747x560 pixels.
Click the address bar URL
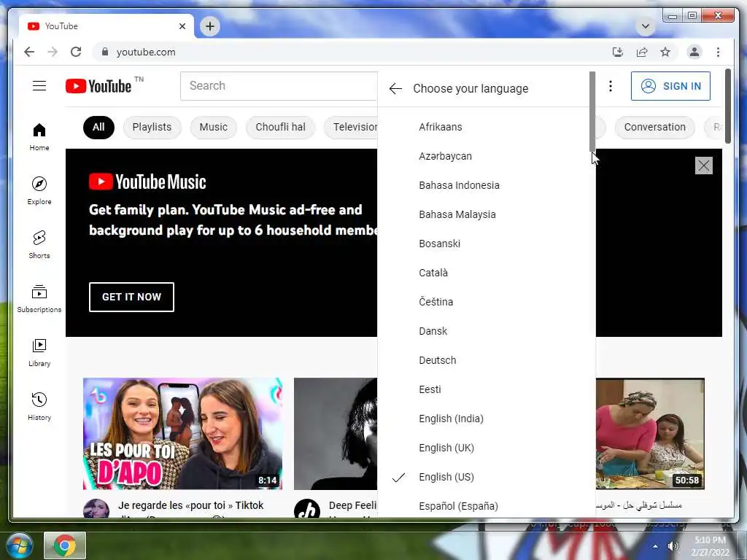coord(146,52)
